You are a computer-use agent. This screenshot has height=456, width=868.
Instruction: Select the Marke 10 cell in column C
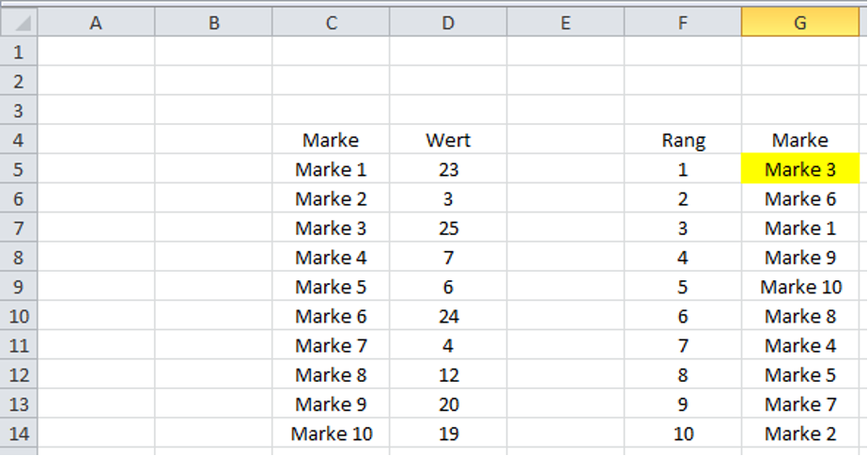click(x=331, y=433)
